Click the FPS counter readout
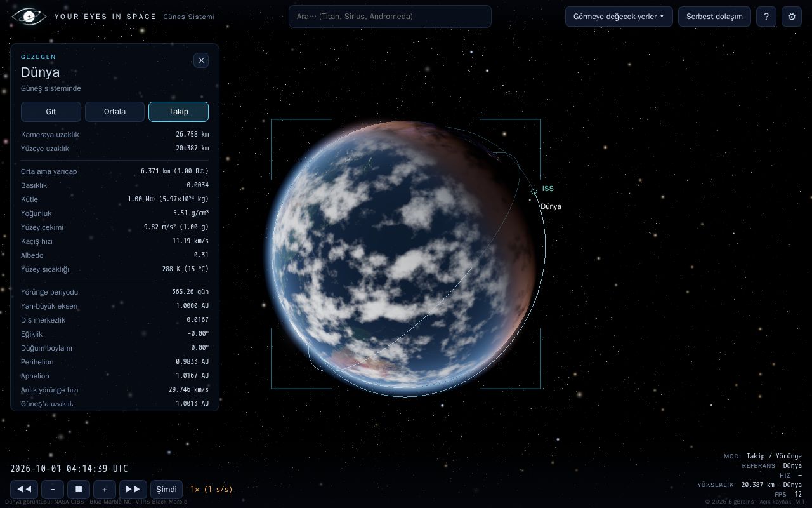Screen dimensions: 812x508 [788, 494]
